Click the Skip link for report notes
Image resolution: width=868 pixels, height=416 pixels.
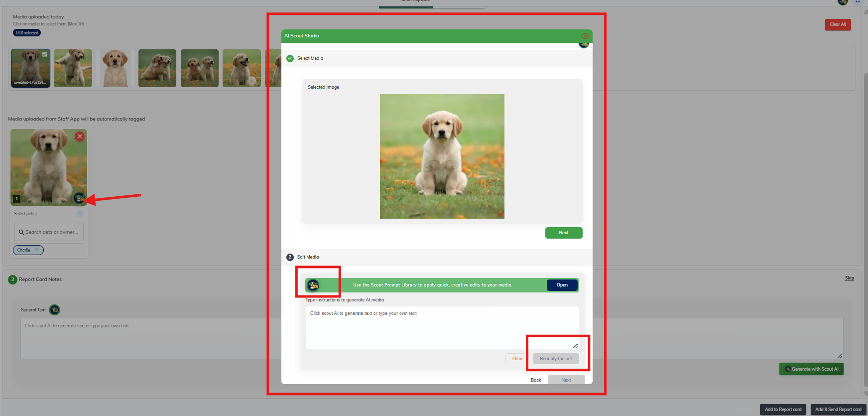[849, 278]
